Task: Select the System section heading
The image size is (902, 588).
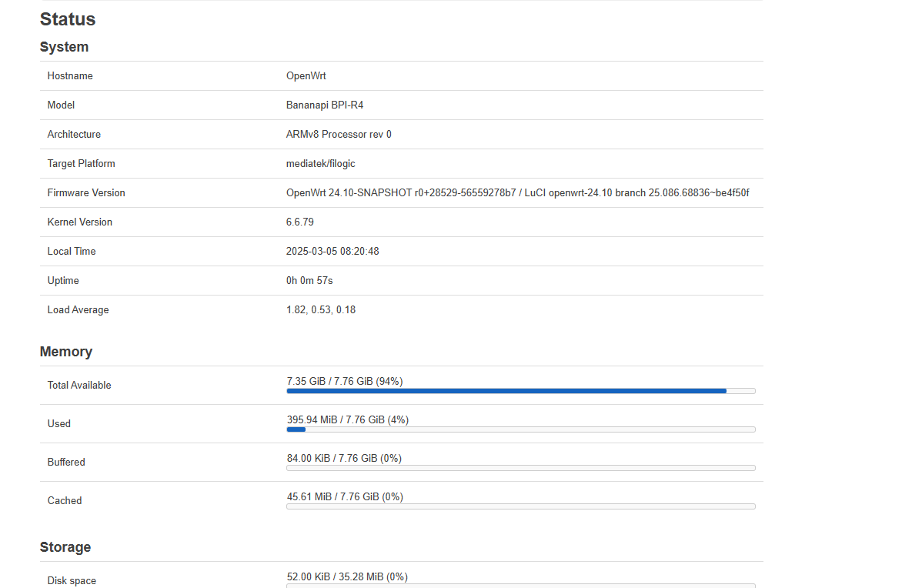Action: [64, 47]
